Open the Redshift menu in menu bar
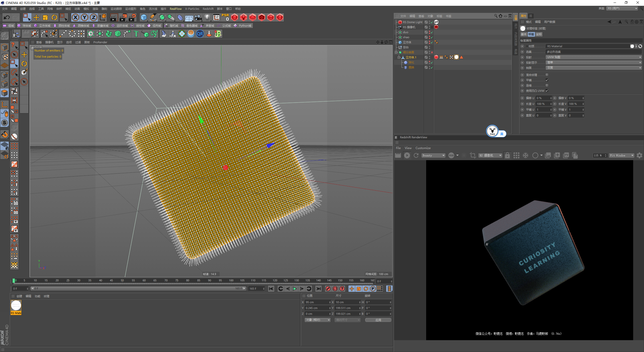 pos(208,9)
